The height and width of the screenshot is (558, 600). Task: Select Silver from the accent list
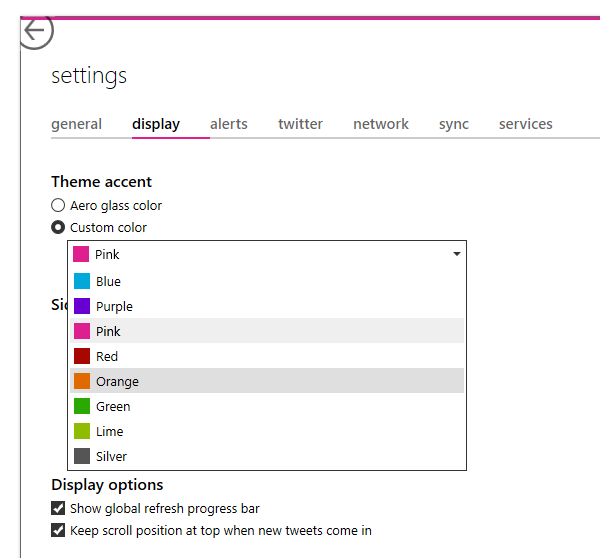pos(267,456)
